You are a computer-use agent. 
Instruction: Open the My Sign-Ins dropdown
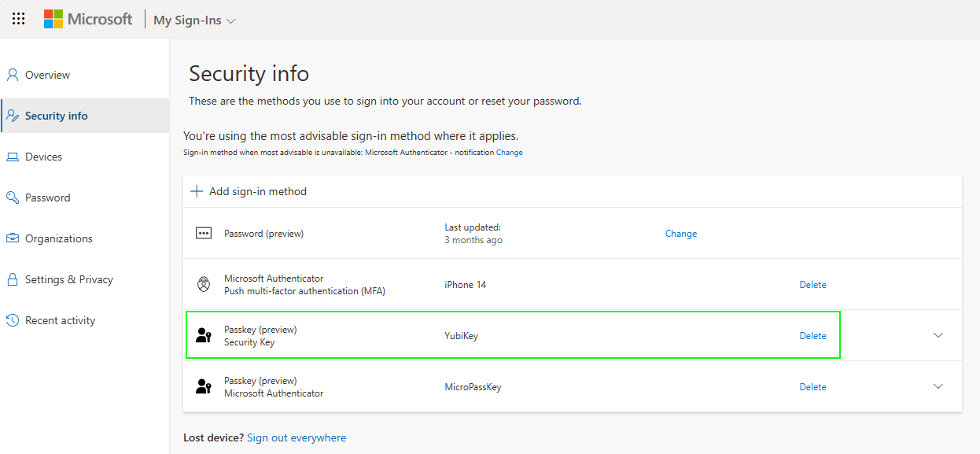(194, 20)
